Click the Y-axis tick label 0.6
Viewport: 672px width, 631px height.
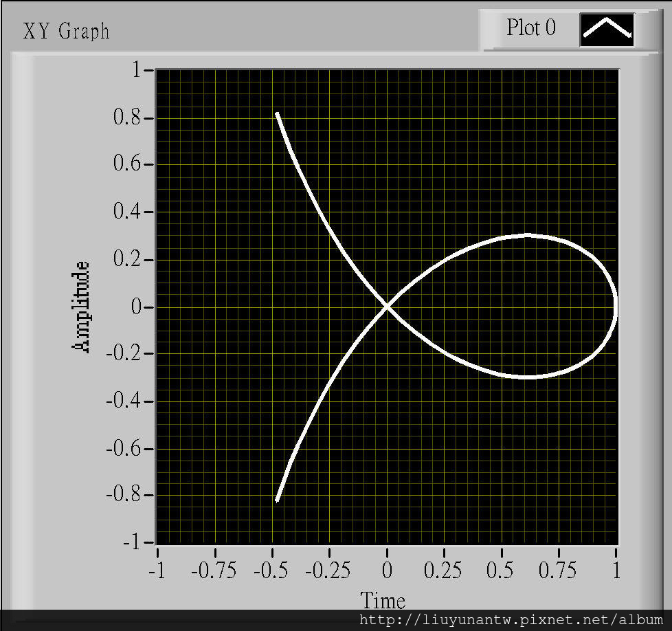pos(127,164)
